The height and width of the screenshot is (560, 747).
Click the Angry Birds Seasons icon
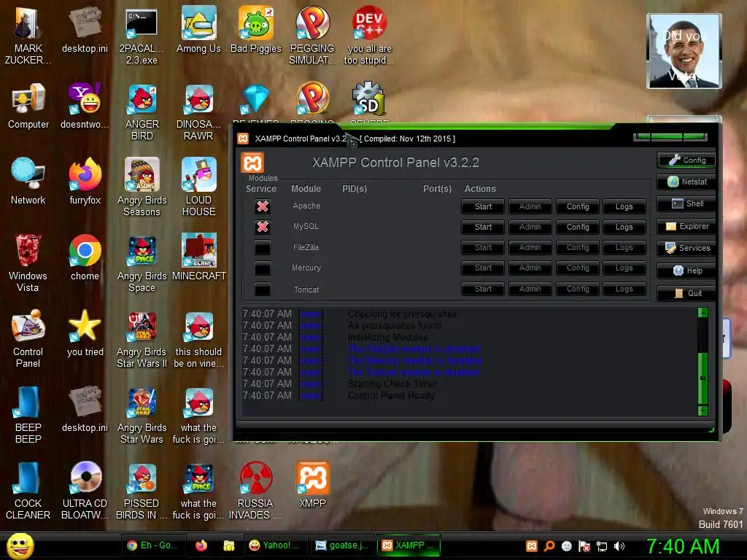point(142,187)
